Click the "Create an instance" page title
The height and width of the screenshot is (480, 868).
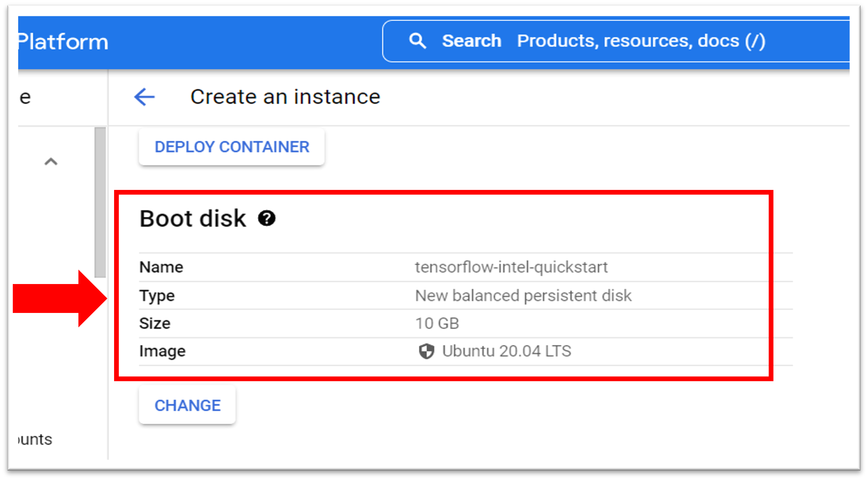click(x=285, y=97)
